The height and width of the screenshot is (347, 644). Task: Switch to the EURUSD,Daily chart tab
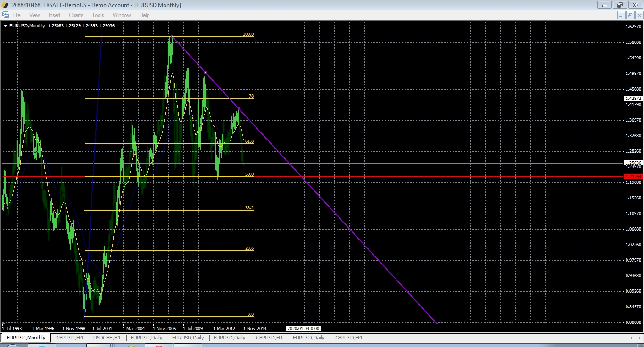(x=146, y=338)
